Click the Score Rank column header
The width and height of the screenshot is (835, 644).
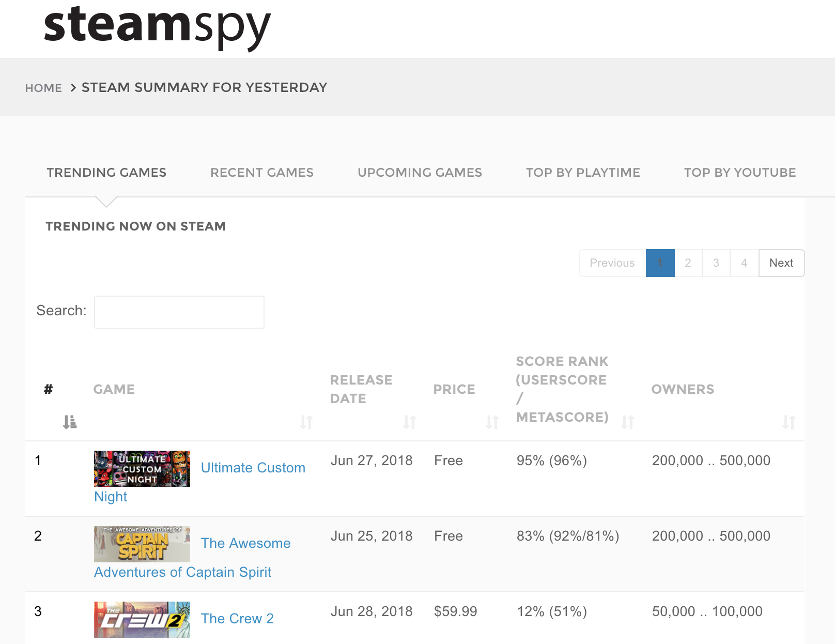click(562, 389)
